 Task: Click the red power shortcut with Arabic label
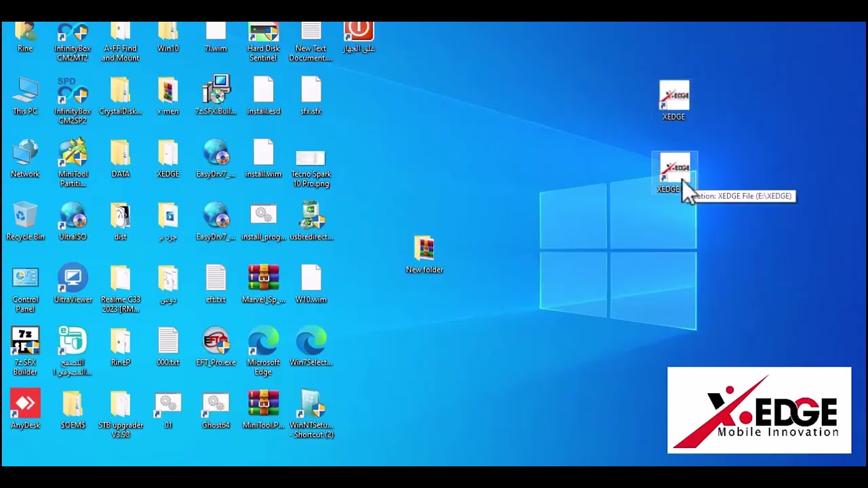(359, 37)
